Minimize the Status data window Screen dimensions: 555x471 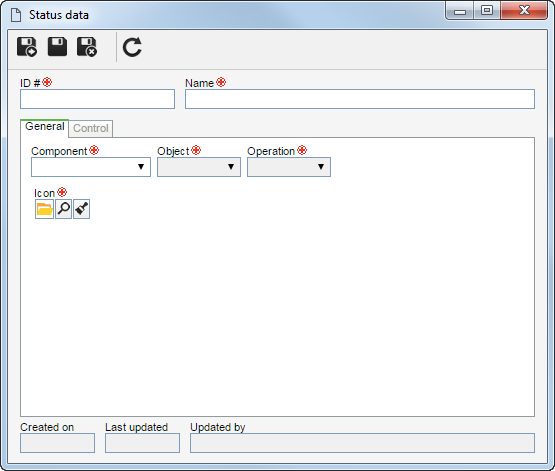point(460,11)
